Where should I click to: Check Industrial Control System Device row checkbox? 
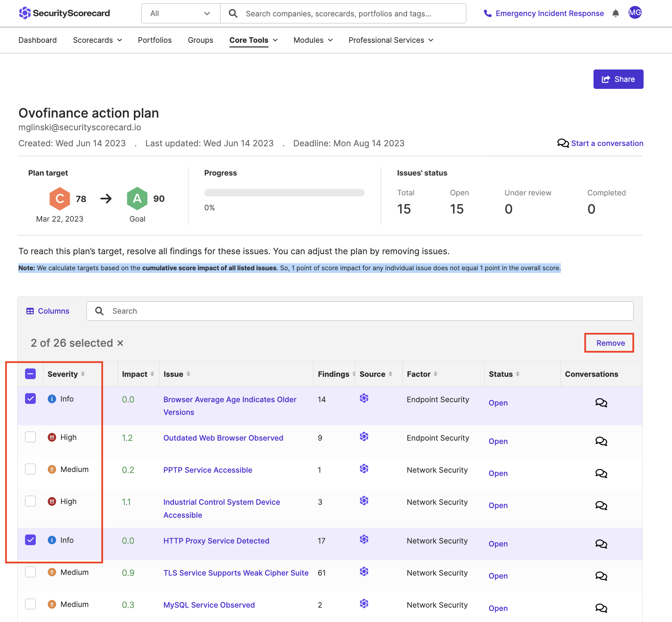tap(30, 501)
